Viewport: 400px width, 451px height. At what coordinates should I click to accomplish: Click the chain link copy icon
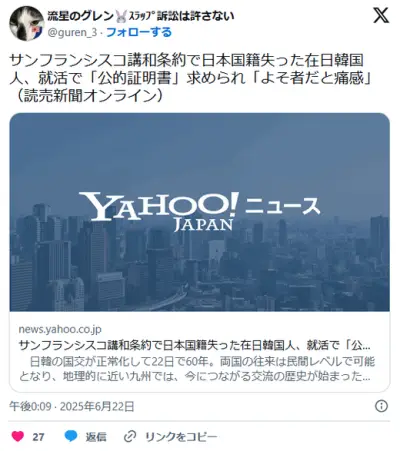tap(130, 436)
